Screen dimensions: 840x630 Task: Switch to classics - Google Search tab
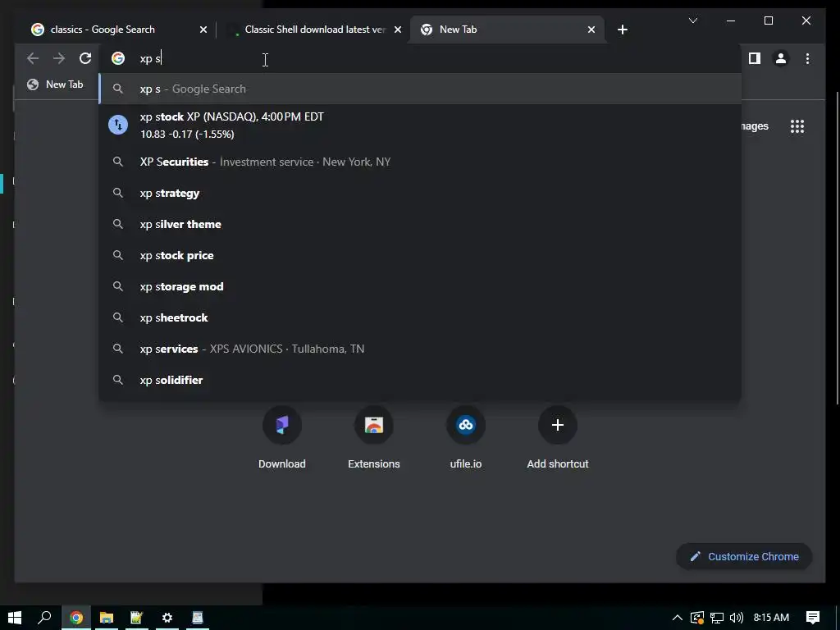tap(103, 30)
